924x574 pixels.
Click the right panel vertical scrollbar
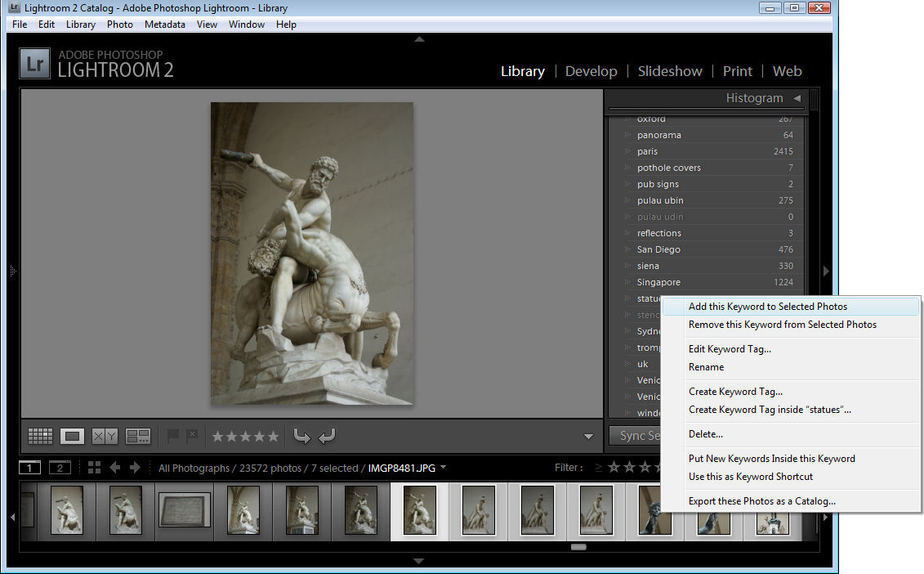[815, 99]
